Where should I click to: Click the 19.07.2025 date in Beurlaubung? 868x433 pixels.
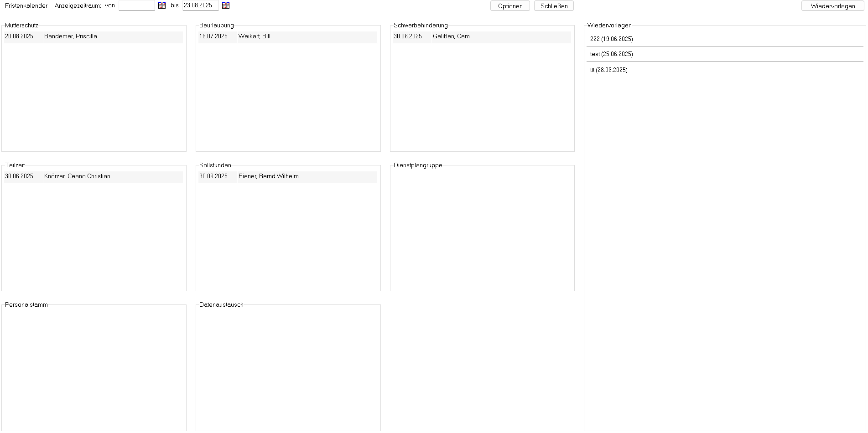[213, 36]
